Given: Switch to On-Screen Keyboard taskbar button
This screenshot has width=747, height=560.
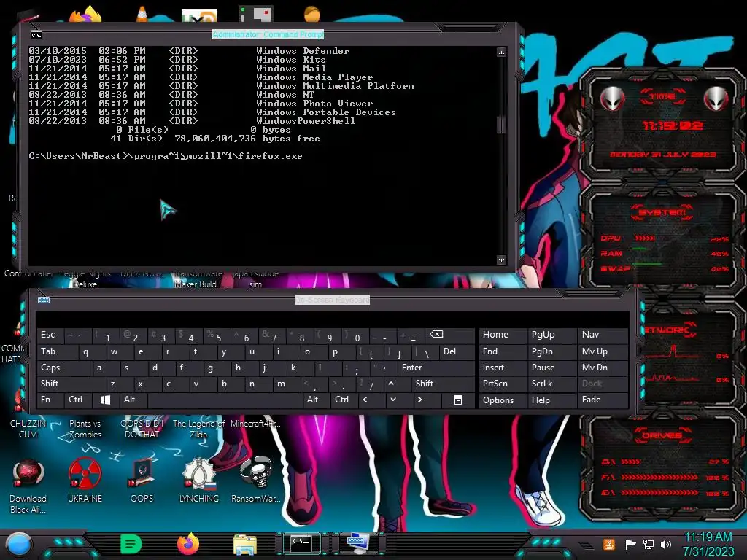Looking at the screenshot, I should 358,544.
